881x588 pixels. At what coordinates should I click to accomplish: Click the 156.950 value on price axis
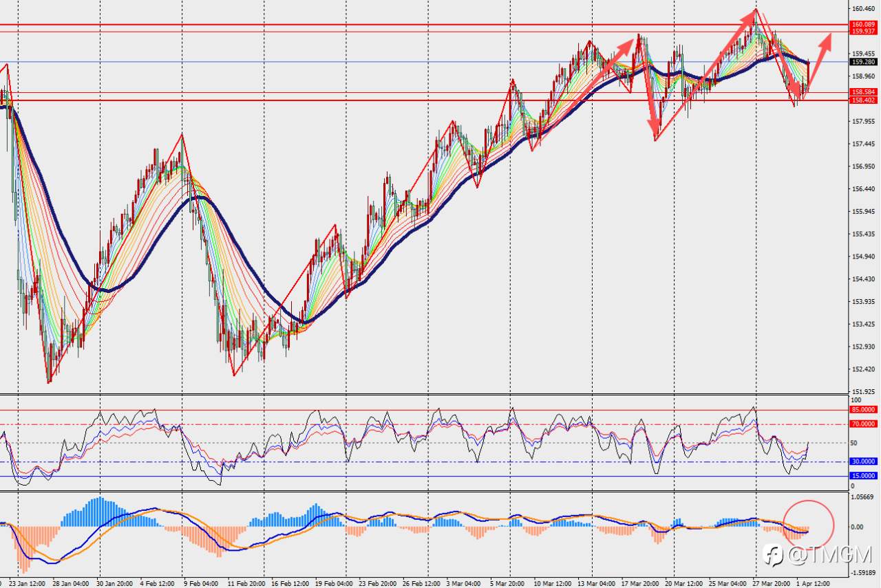pyautogui.click(x=863, y=166)
